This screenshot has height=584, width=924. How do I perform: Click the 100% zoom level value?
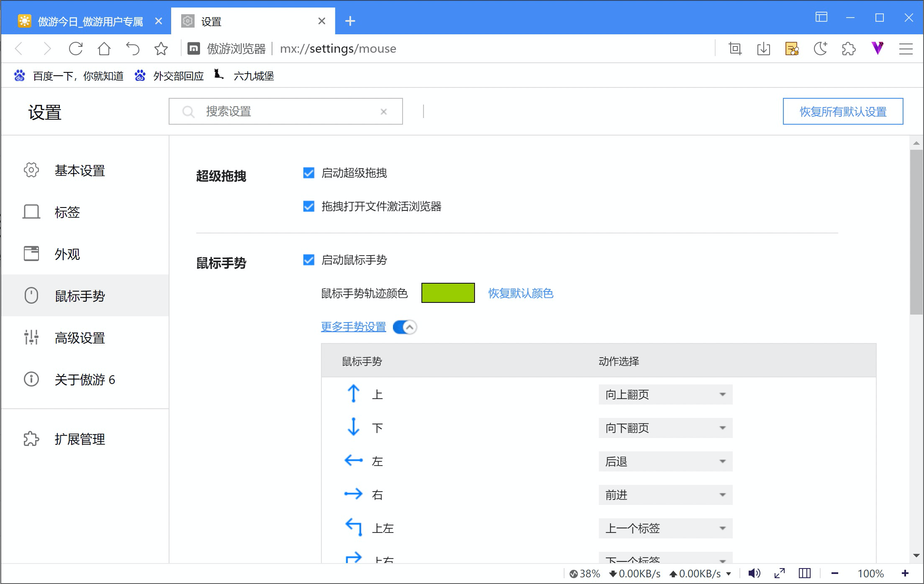coord(870,574)
